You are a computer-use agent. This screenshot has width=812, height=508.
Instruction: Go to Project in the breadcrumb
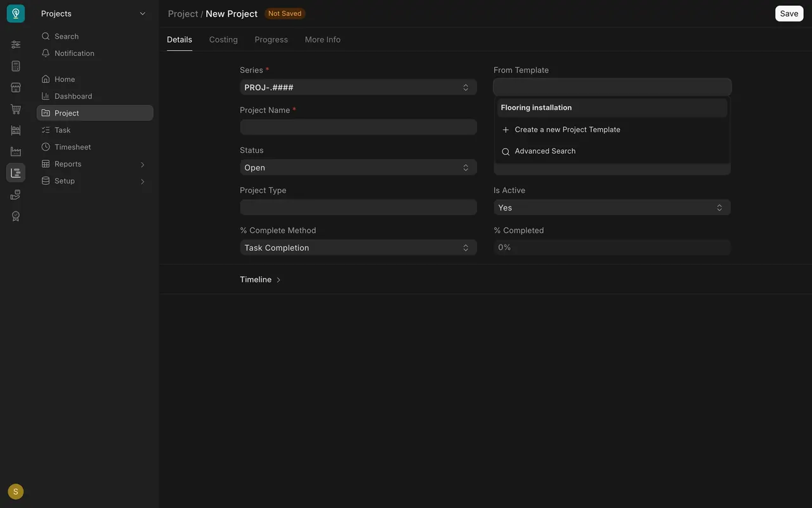[x=183, y=13]
